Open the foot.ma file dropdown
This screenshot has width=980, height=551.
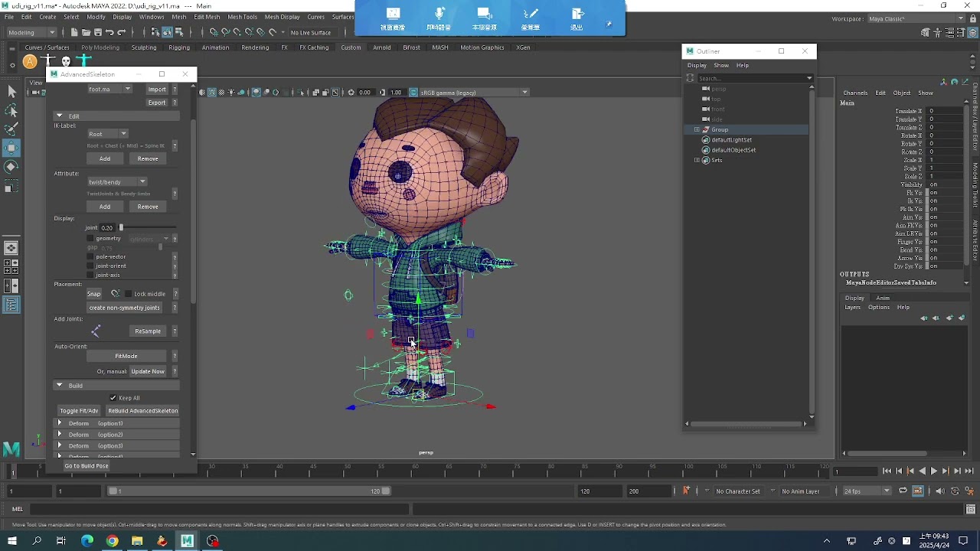click(x=109, y=90)
